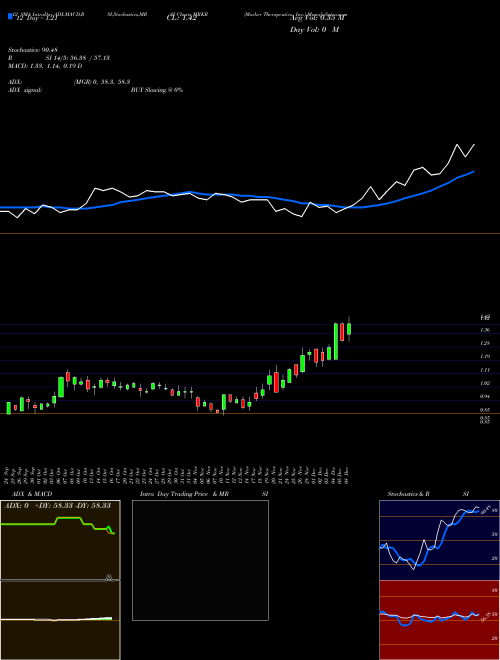Click the "Intra Day Trading Price & MR" title

click(x=184, y=494)
